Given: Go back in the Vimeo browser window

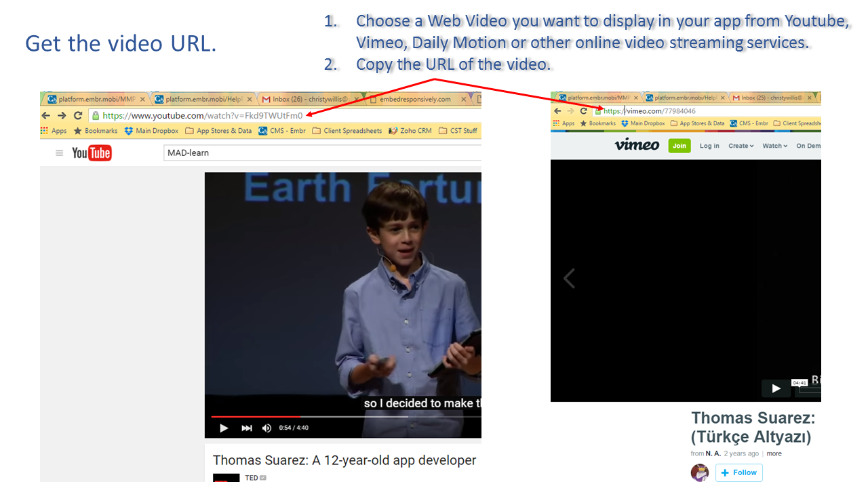Looking at the screenshot, I should 557,111.
